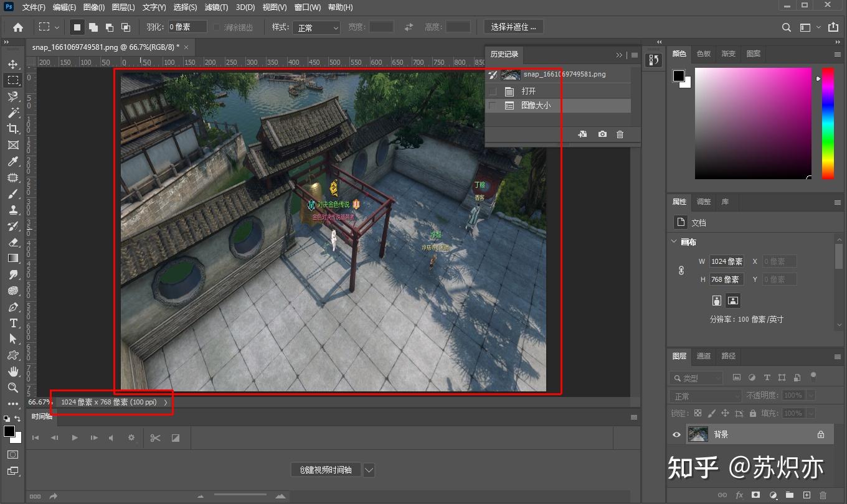Select the Lasso tool
847x504 pixels.
[x=12, y=96]
